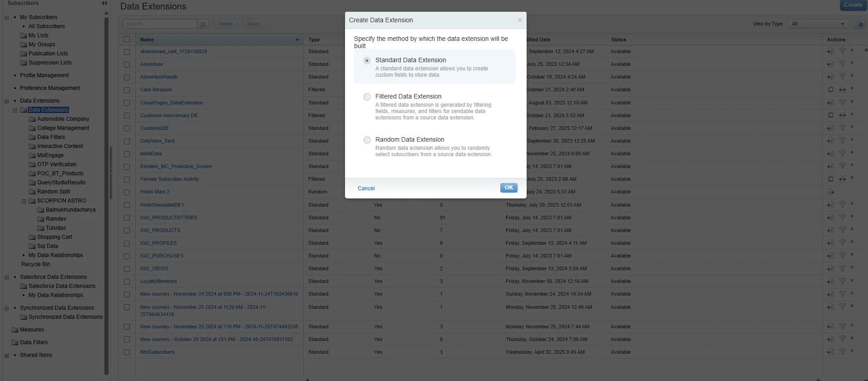Collapse the Subscribers panel with double-arrow icon
This screenshot has height=381, width=868.
(x=104, y=3)
